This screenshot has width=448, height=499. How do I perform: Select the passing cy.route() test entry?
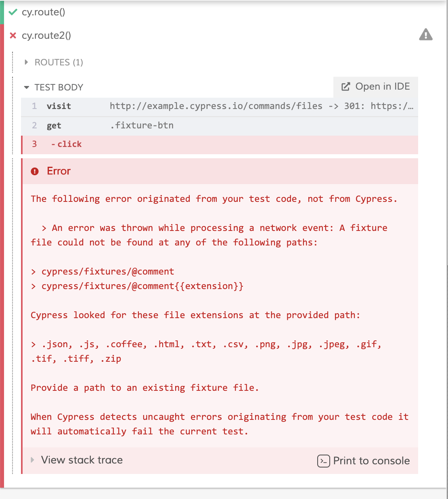click(44, 12)
